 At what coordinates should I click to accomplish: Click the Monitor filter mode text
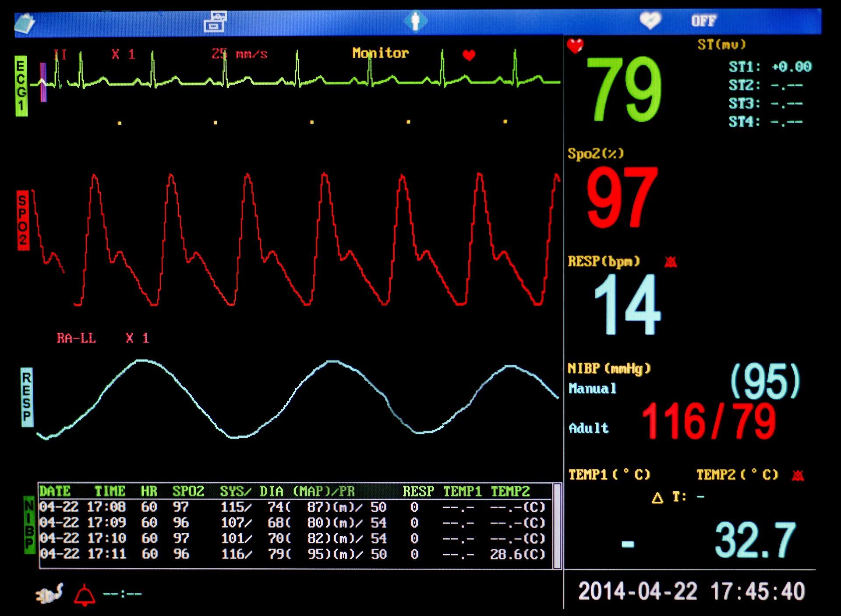coord(380,53)
